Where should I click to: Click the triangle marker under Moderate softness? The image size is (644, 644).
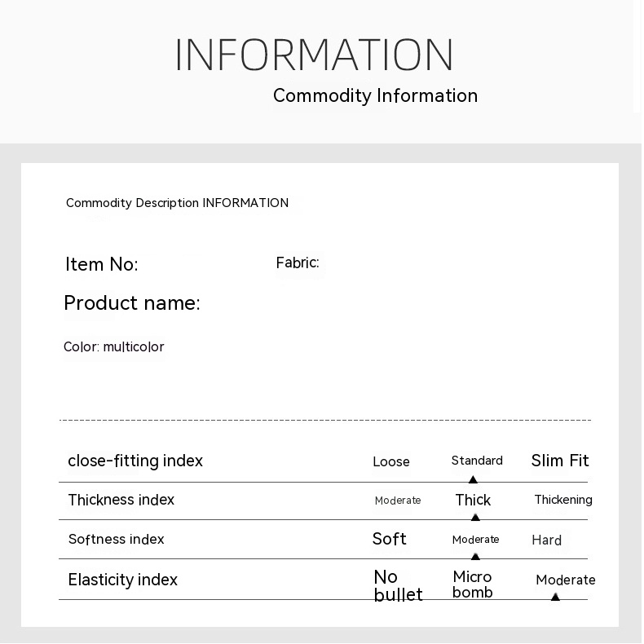coord(475,556)
